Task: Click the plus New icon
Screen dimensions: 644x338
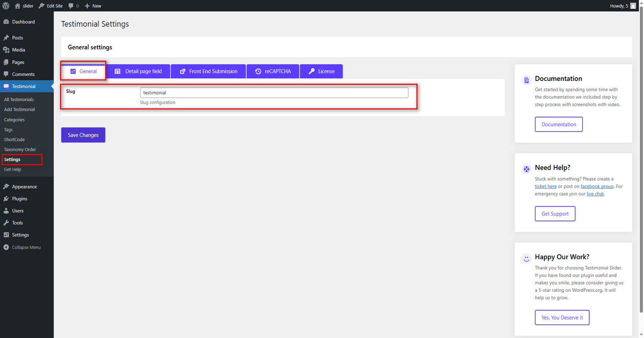Action: click(87, 6)
